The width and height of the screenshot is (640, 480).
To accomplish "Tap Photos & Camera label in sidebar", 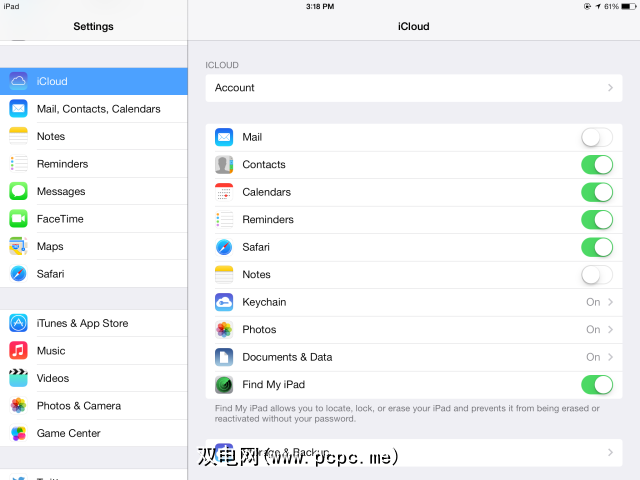I will coord(79,406).
